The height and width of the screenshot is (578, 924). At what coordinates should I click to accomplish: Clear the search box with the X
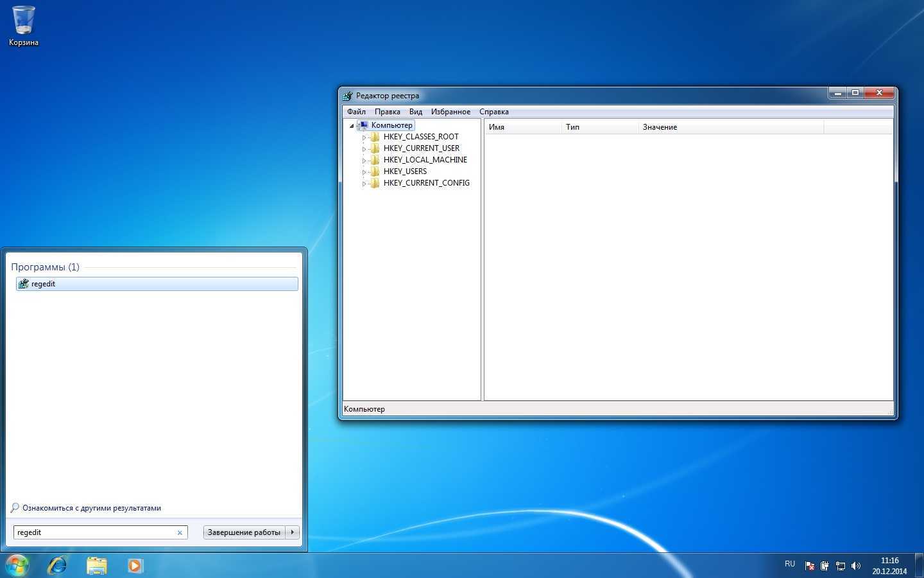(180, 532)
